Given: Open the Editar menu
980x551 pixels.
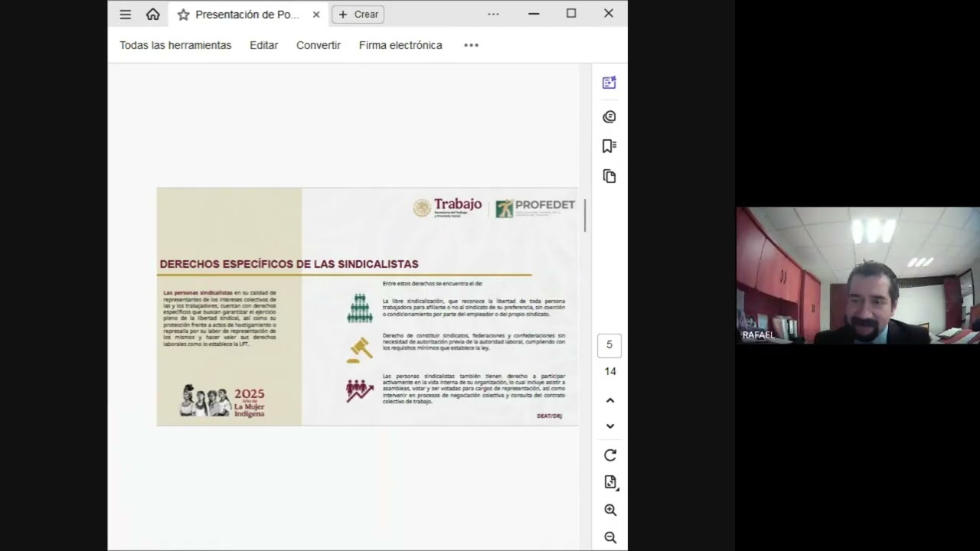Looking at the screenshot, I should coord(263,45).
